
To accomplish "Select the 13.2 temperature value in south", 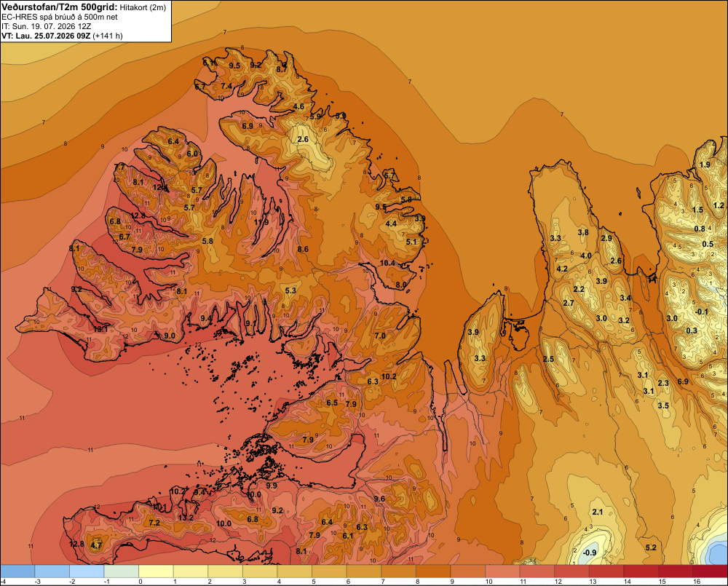I will pos(186,518).
